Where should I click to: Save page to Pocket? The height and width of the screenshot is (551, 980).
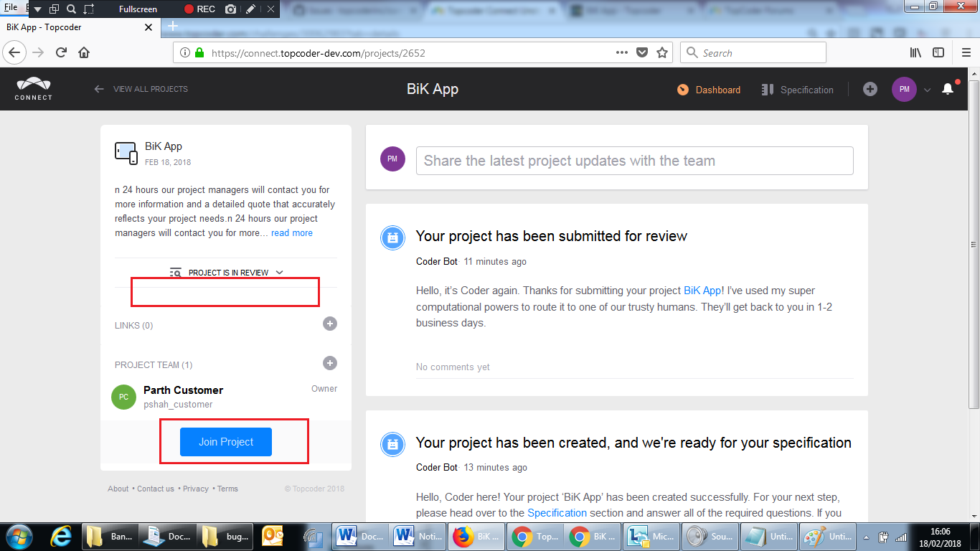pos(642,52)
